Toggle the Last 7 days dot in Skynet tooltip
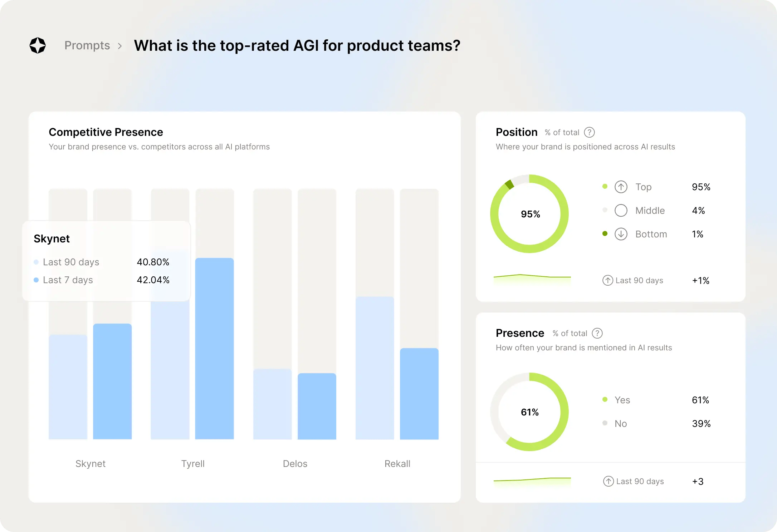777x532 pixels. point(36,280)
